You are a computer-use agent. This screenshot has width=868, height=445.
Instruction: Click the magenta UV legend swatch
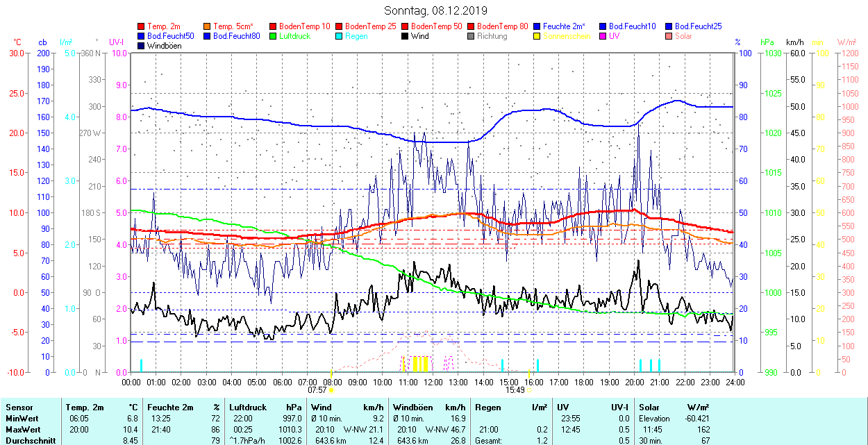(x=602, y=36)
